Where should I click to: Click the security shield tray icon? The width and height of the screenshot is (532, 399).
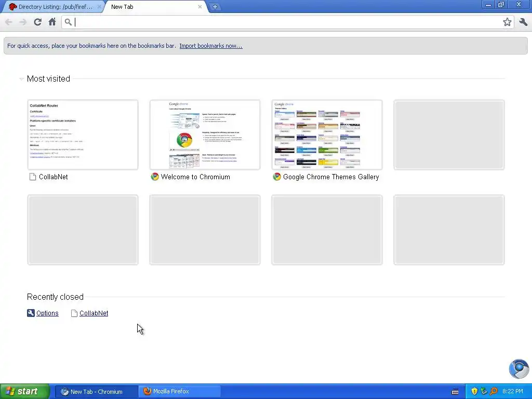(474, 392)
